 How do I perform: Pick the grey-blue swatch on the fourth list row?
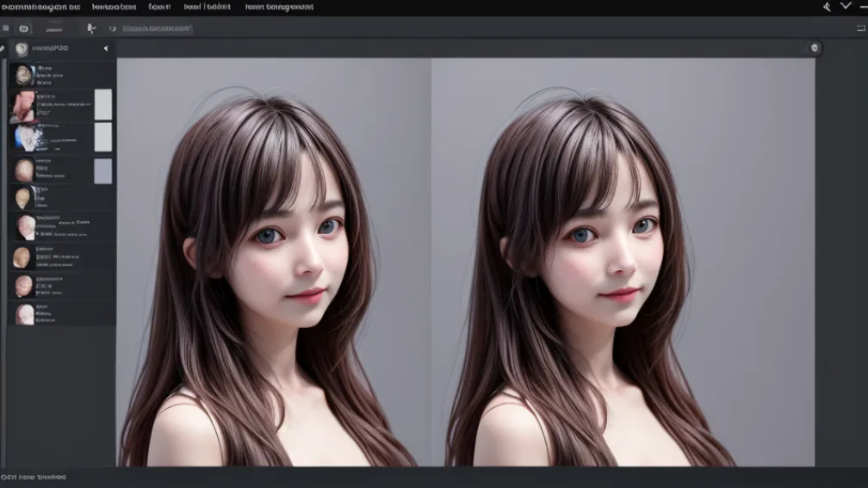coord(102,170)
